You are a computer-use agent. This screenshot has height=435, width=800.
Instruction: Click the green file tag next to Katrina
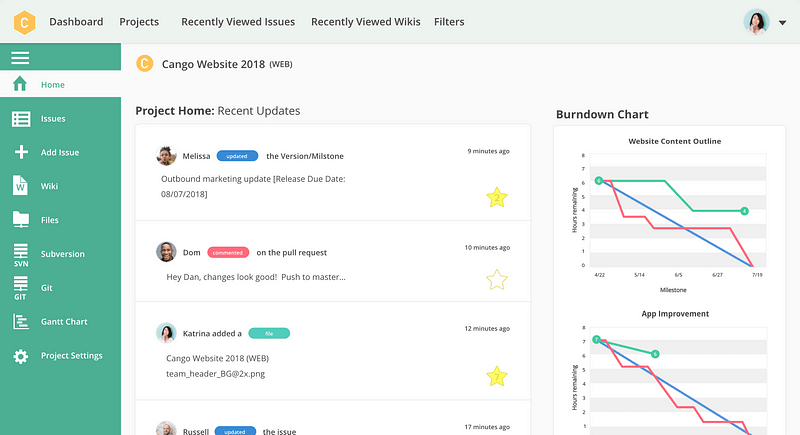pos(269,334)
